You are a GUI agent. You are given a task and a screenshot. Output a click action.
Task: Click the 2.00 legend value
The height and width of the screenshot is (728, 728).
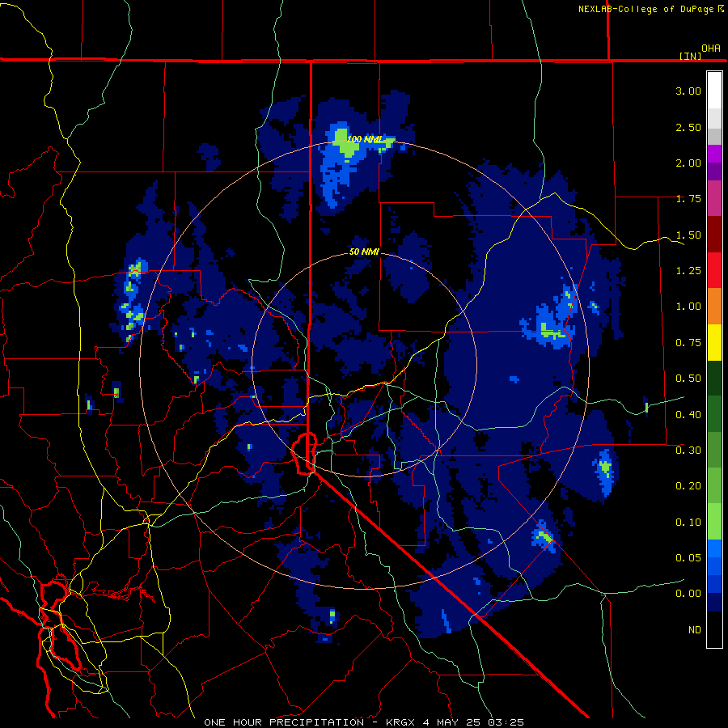point(688,163)
